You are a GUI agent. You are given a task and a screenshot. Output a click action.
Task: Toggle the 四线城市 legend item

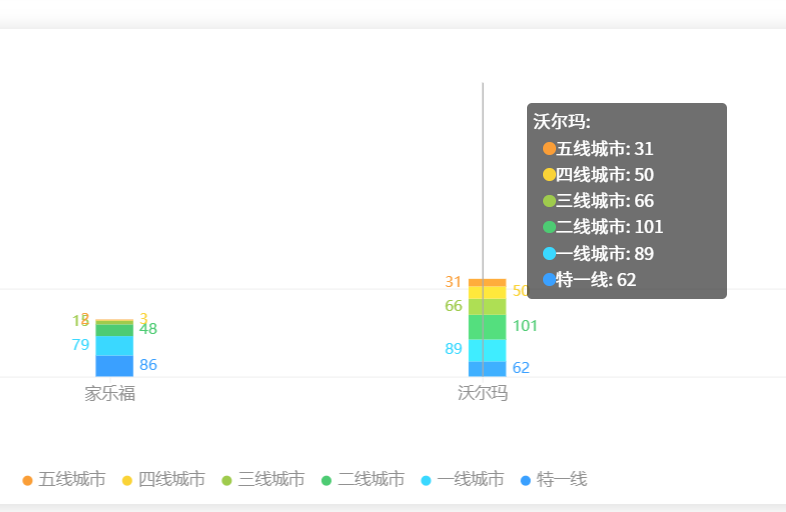[x=163, y=479]
